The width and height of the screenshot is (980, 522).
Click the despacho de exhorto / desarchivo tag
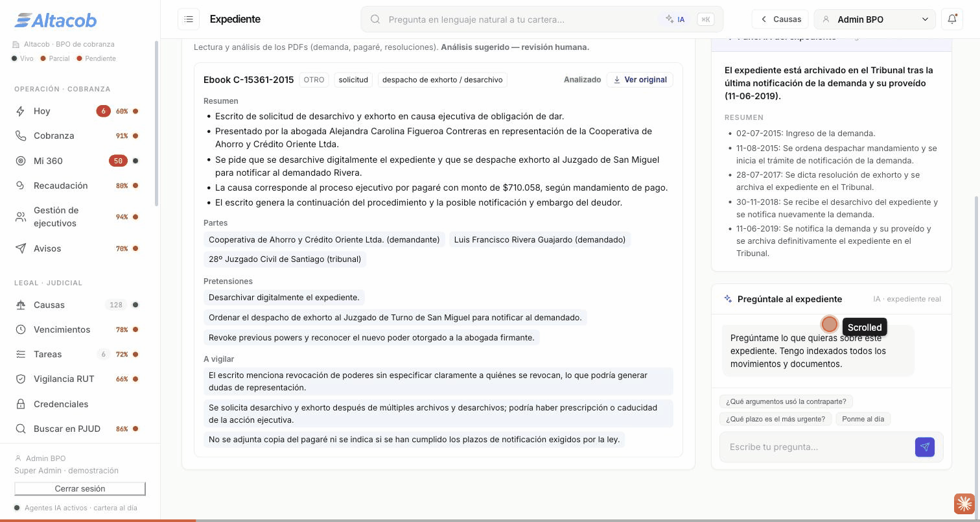coord(442,80)
